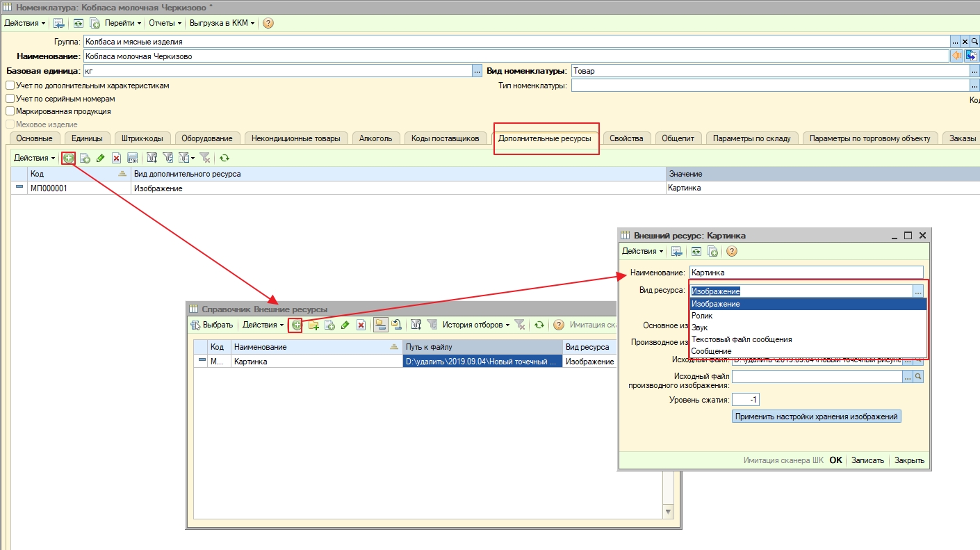Switch to the Штрих-коды tab
This screenshot has height=550, width=980.
point(142,138)
